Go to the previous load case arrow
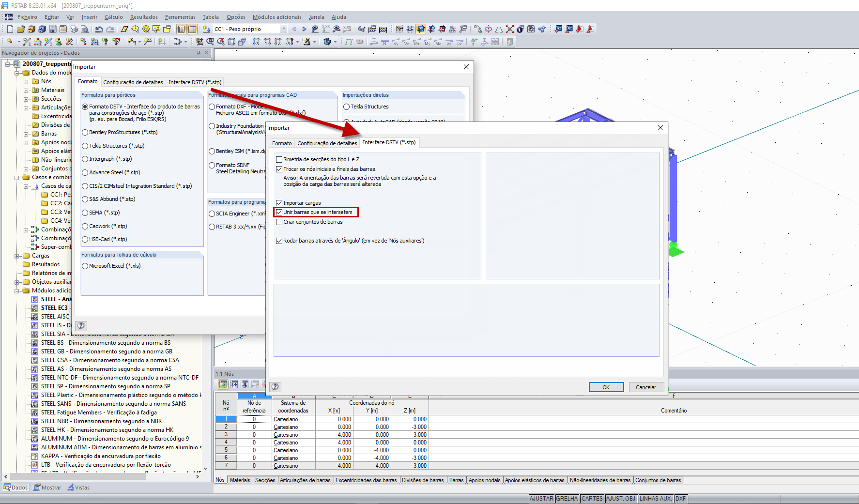Image resolution: width=859 pixels, height=504 pixels. pyautogui.click(x=294, y=29)
